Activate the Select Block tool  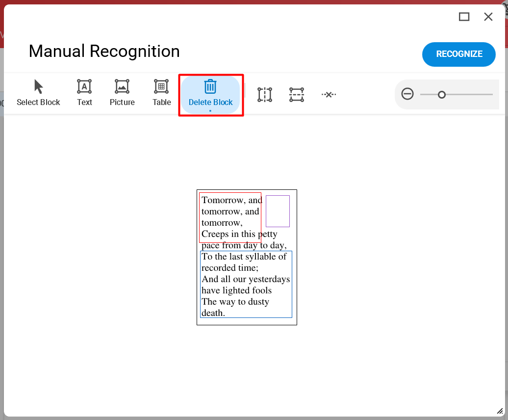[x=38, y=93]
